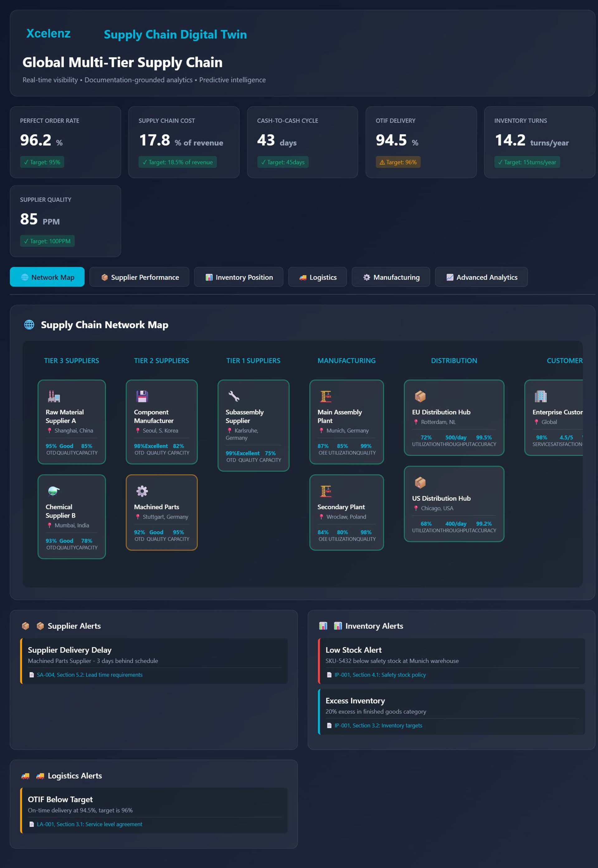Go to the Logistics tab

coord(317,277)
